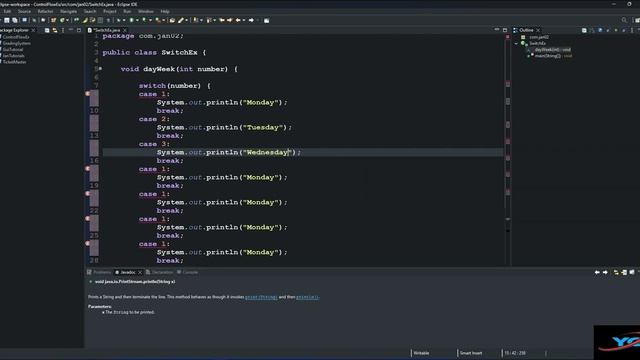Toggle Sort in Outline view toolbar
The image size is (640, 360).
pos(592,30)
